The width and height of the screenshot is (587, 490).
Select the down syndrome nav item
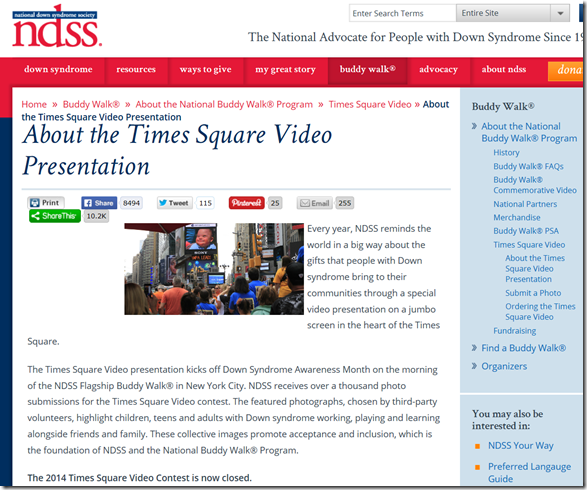coord(58,69)
